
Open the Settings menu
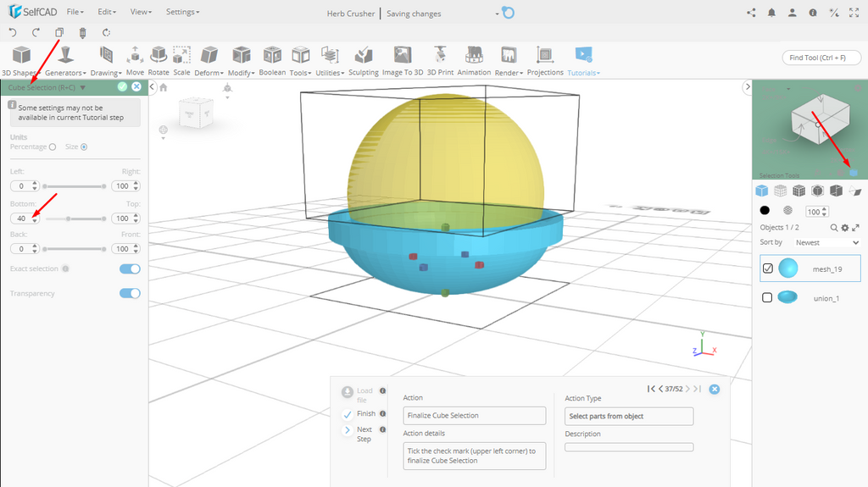click(x=183, y=12)
